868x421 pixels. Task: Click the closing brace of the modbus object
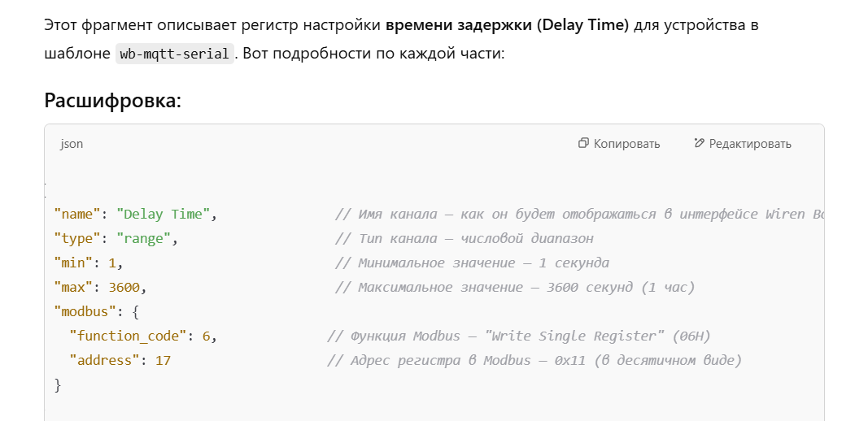point(58,385)
